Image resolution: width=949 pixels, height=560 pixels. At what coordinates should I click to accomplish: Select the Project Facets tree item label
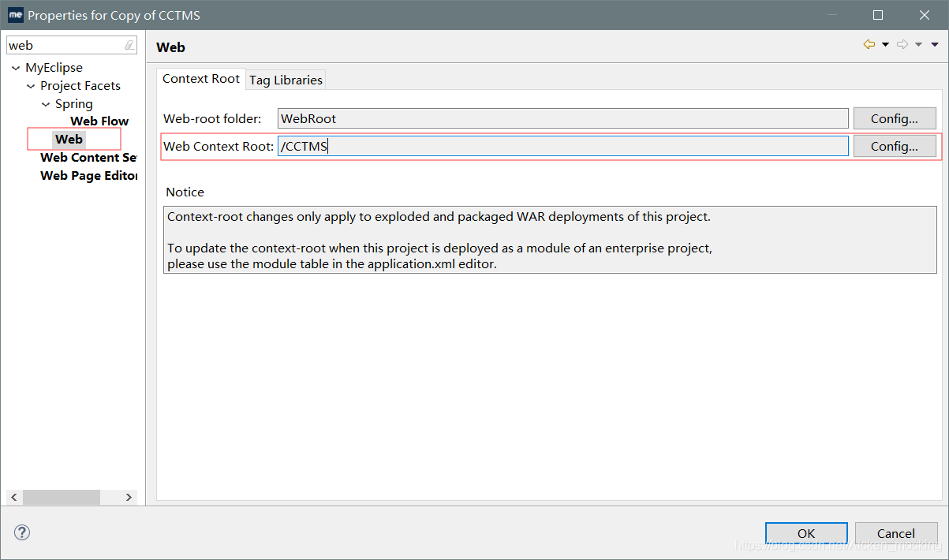pyautogui.click(x=80, y=86)
